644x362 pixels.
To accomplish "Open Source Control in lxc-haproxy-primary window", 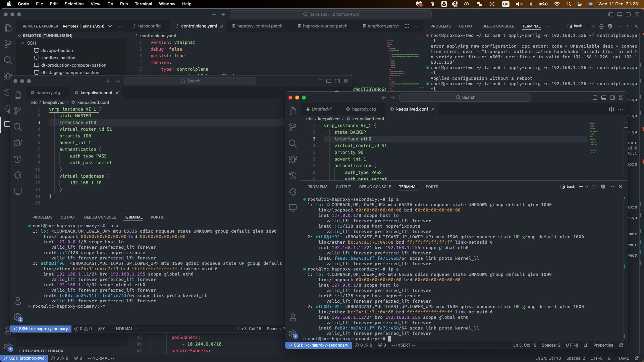I will [18, 111].
